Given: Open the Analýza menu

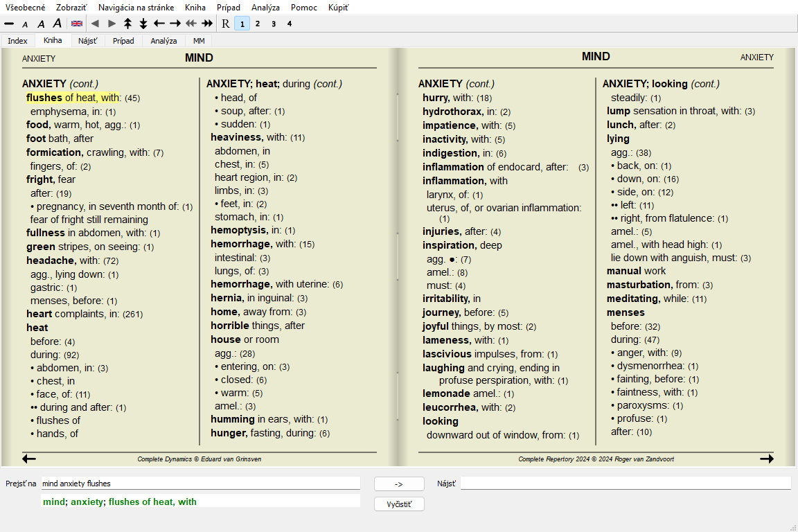Looking at the screenshot, I should [x=266, y=8].
